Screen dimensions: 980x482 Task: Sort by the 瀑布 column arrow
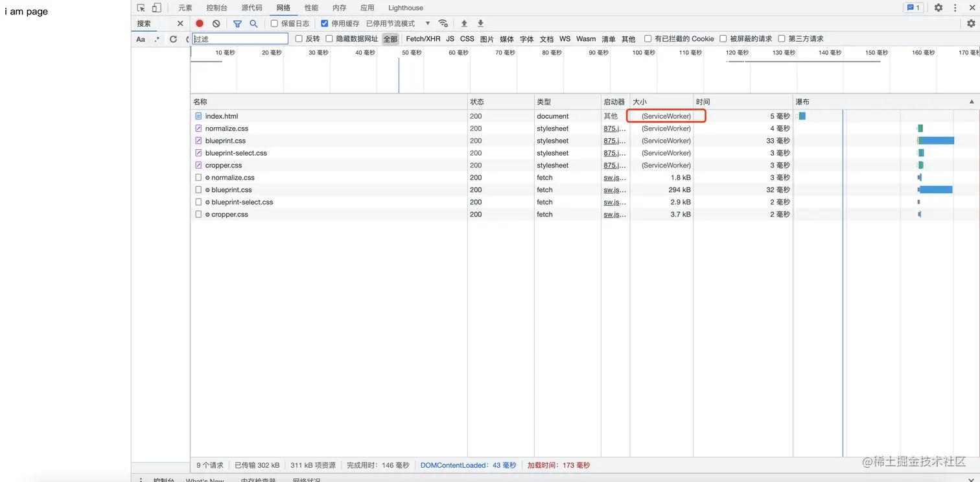[972, 102]
